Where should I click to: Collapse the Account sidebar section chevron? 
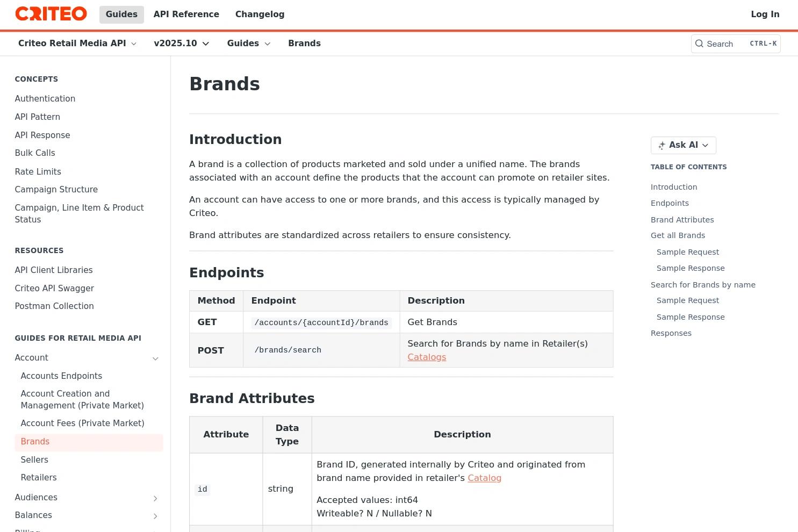[155, 358]
